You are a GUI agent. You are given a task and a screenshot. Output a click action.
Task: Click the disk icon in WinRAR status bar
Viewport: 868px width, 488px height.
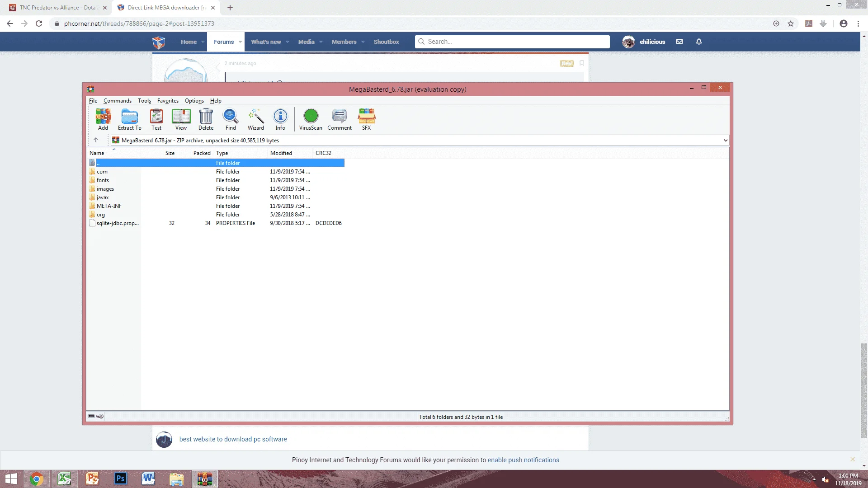coord(91,416)
